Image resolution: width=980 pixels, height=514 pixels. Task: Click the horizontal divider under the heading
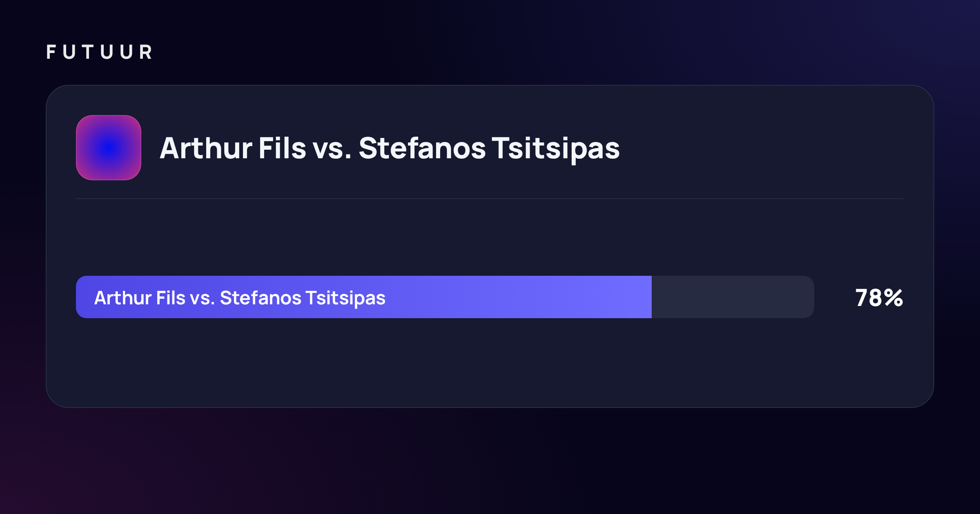coord(490,199)
